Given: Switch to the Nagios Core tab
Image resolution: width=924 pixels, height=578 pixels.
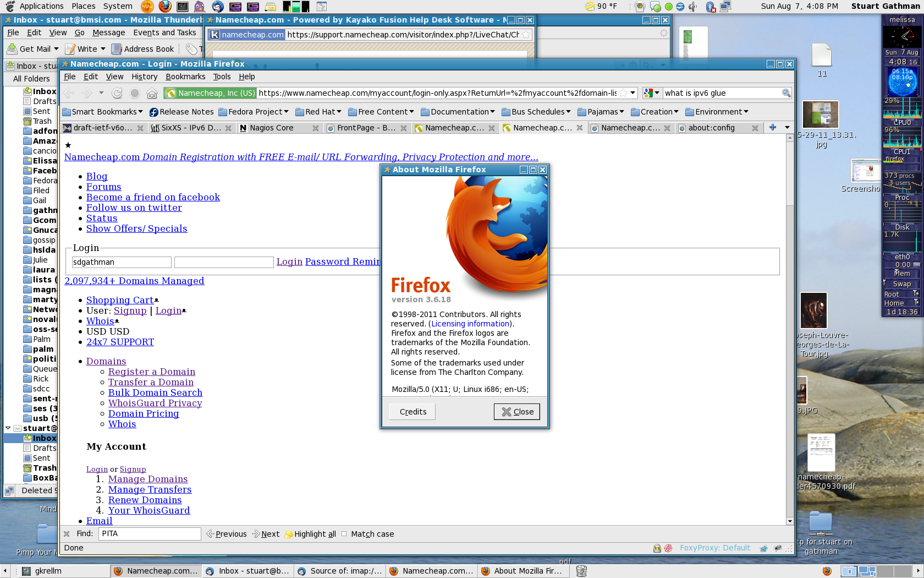Looking at the screenshot, I should pyautogui.click(x=272, y=128).
